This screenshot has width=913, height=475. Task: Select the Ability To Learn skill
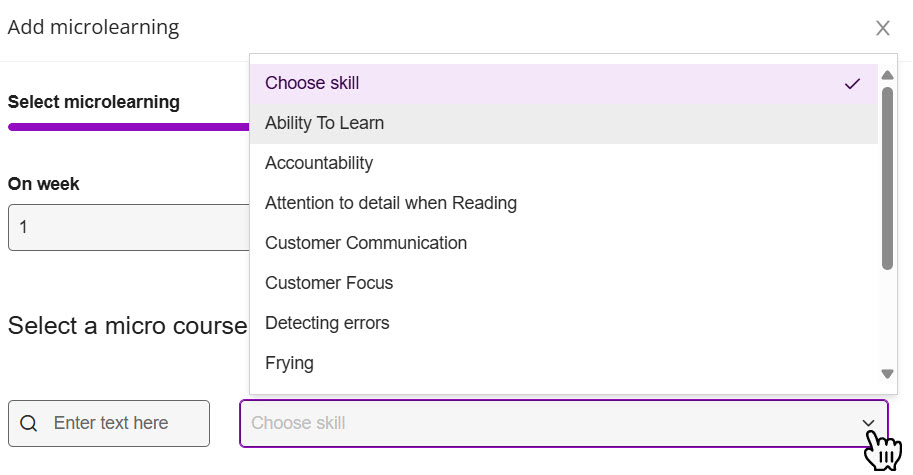click(x=564, y=123)
